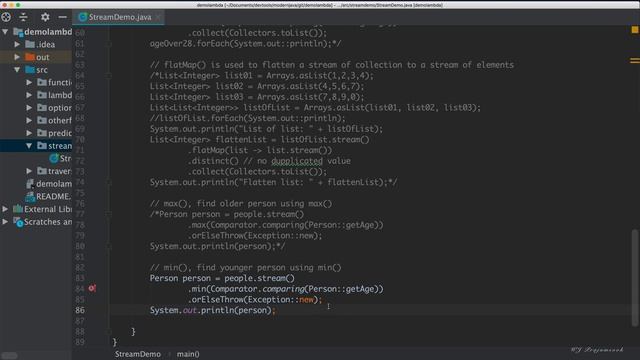This screenshot has height=360, width=640.
Task: Expand the .idea folder
Action: coord(17,44)
